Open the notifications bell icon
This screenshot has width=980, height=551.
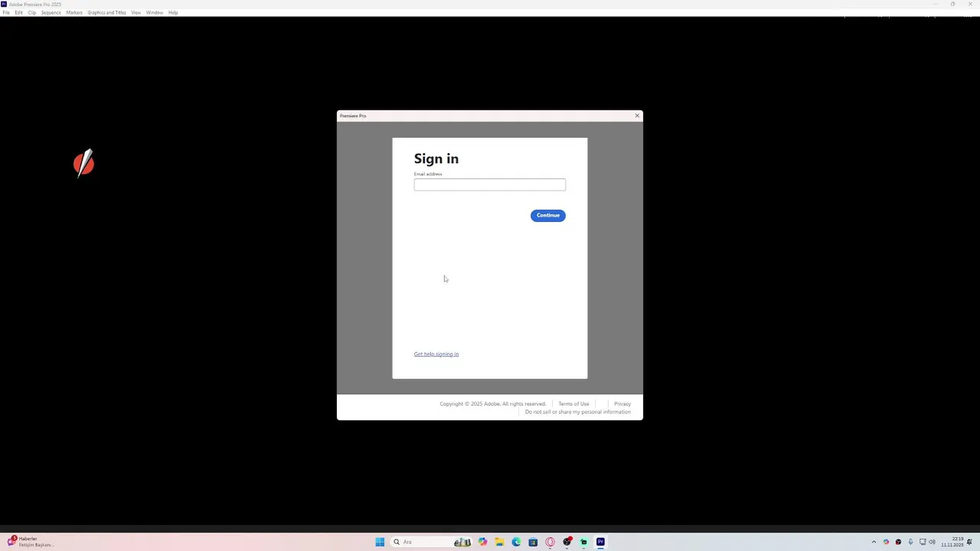click(969, 542)
